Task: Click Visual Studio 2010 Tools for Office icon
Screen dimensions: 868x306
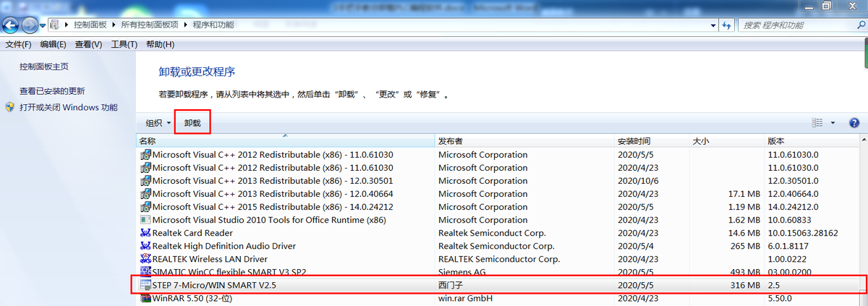Action: 145,220
